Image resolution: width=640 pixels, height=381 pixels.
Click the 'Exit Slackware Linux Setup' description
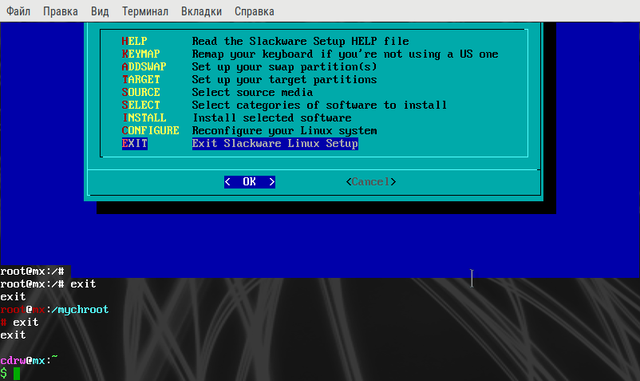275,143
